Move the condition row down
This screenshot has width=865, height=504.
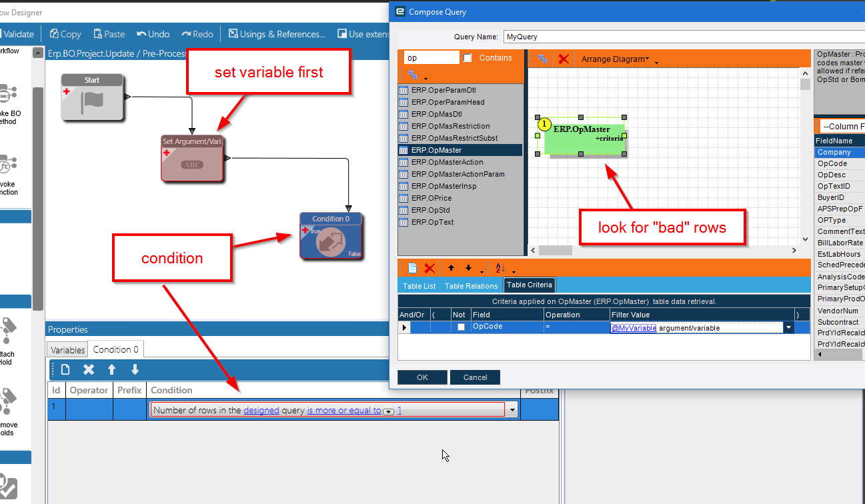pyautogui.click(x=135, y=369)
